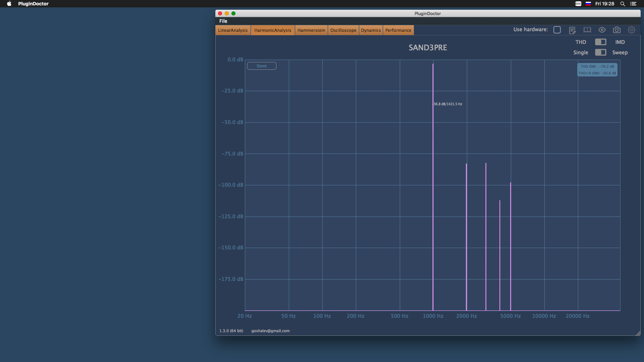Switch to the LinearAnalysis tab
The height and width of the screenshot is (362, 644).
[x=233, y=30]
